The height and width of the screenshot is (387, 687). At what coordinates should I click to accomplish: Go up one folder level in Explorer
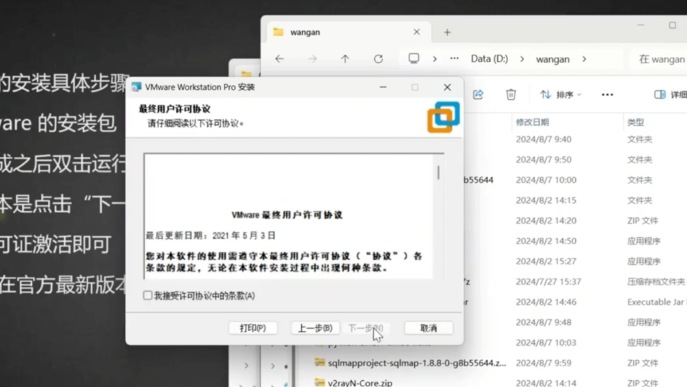click(345, 59)
